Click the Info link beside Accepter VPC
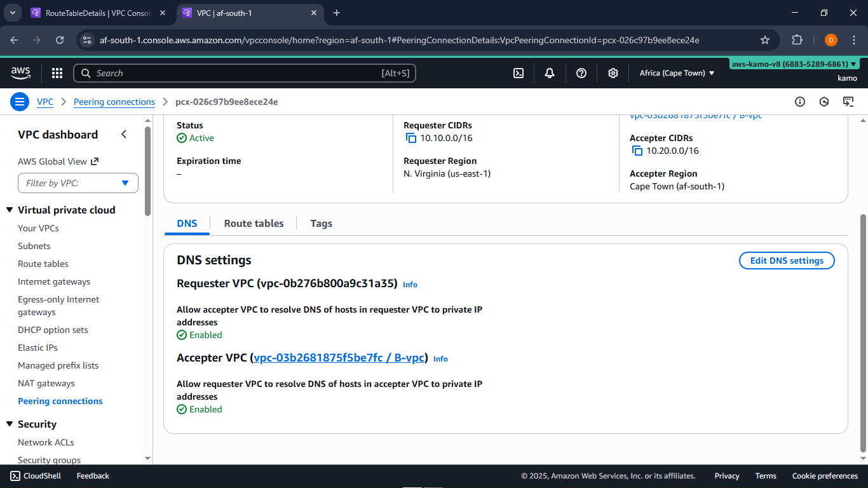 440,359
